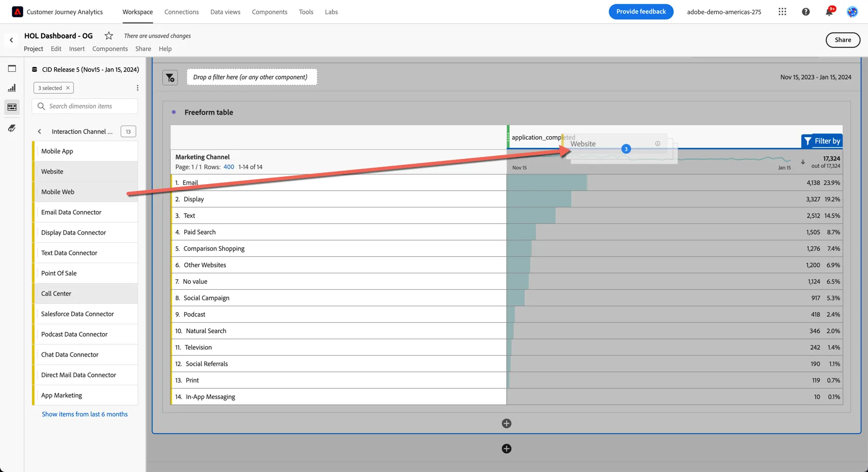The width and height of the screenshot is (868, 472).
Task: Switch to the Connections tab
Action: click(182, 12)
